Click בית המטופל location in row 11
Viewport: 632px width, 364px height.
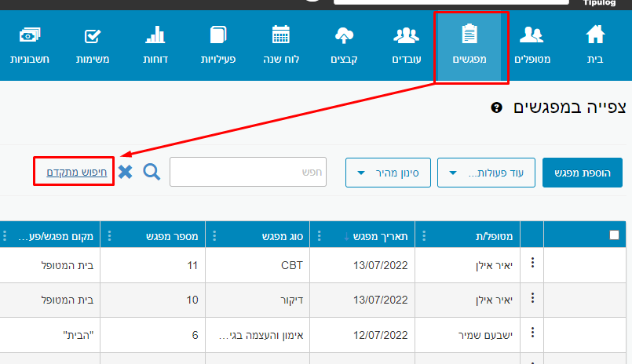pos(68,265)
